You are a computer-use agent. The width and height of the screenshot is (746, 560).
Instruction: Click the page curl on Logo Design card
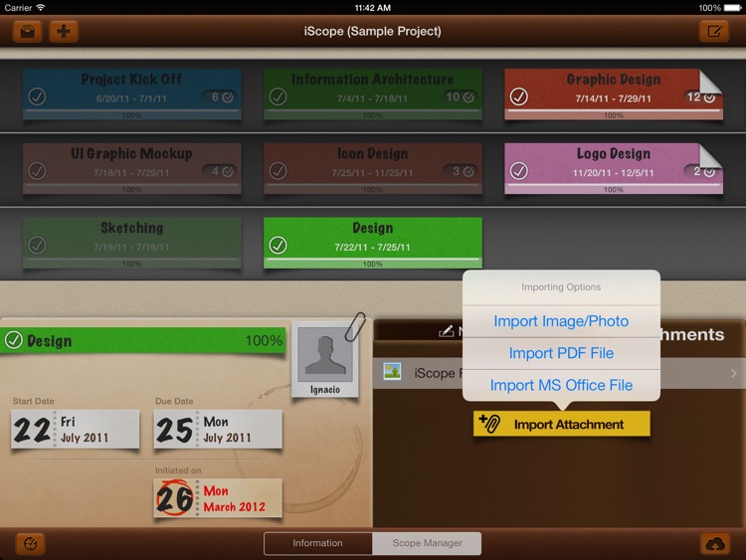pyautogui.click(x=711, y=155)
